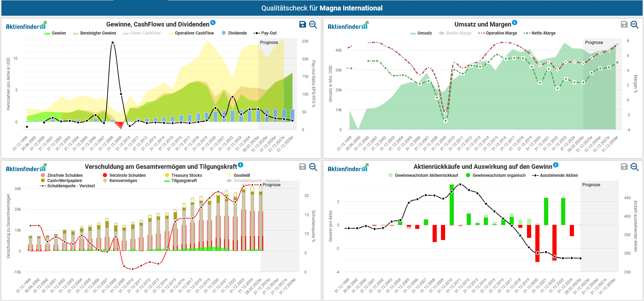
Task: Click Aktienfinder logo in Gewinne chart panel
Action: click(x=26, y=26)
